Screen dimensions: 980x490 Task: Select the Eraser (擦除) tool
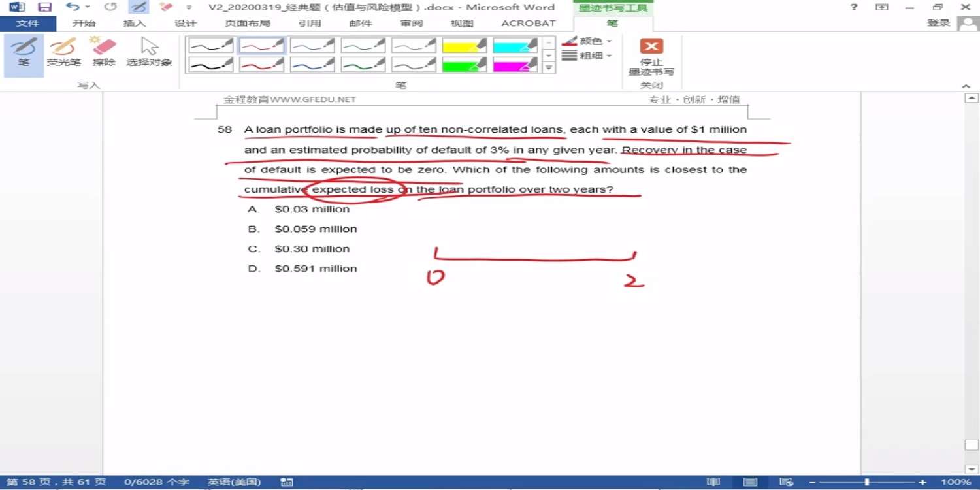click(104, 53)
